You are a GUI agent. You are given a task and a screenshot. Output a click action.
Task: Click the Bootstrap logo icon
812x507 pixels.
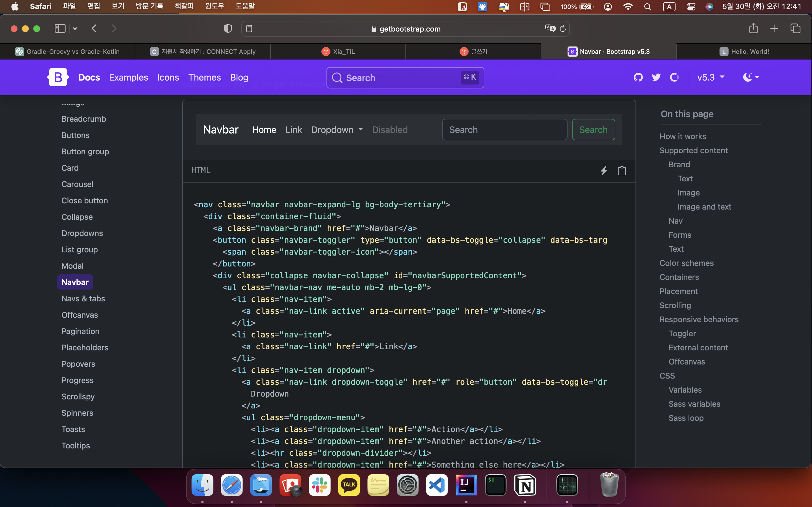point(58,77)
